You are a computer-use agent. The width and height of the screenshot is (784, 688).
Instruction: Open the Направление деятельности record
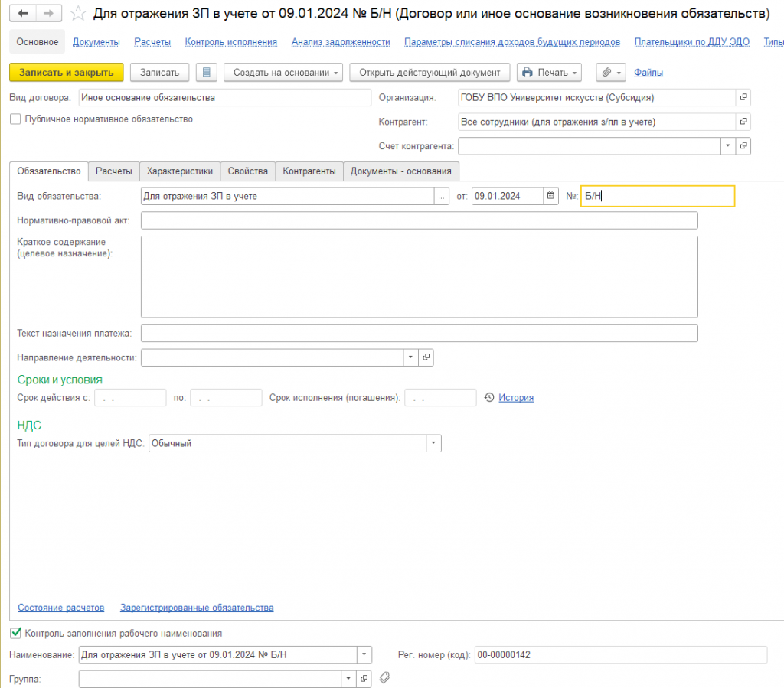426,357
